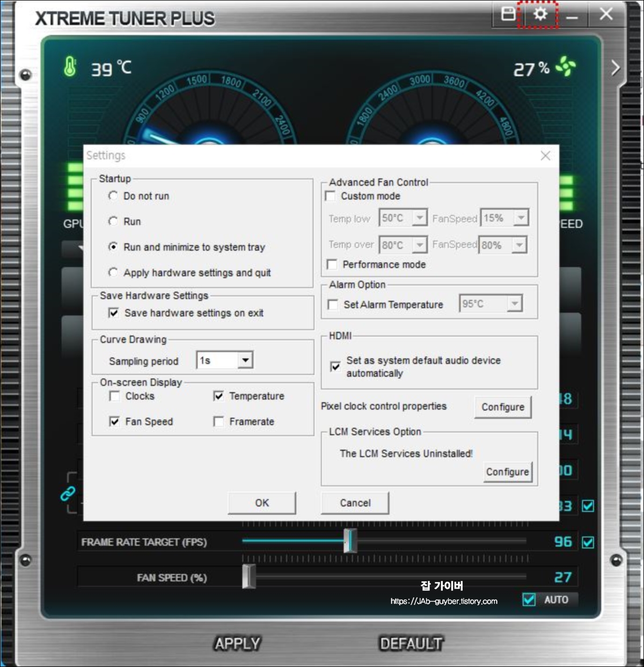Click the APPLY button
This screenshot has width=644, height=667.
point(237,643)
